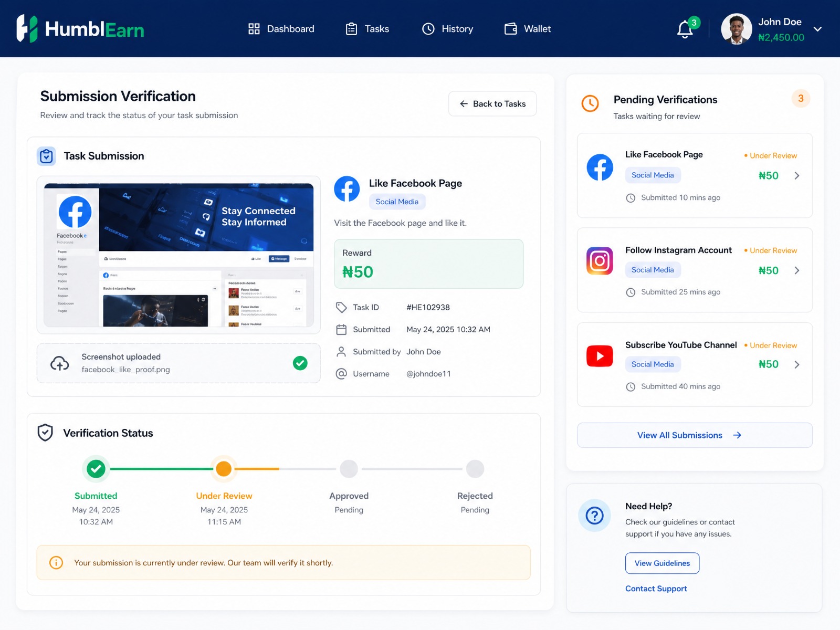
Task: Open the Follow Instagram Account item chevron
Action: 797,270
